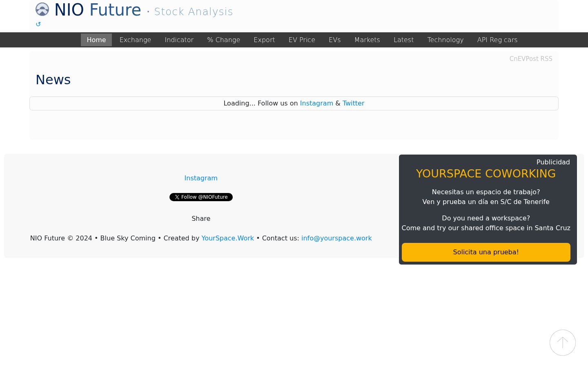Go to the % Change page
588x368 pixels.
[223, 40]
